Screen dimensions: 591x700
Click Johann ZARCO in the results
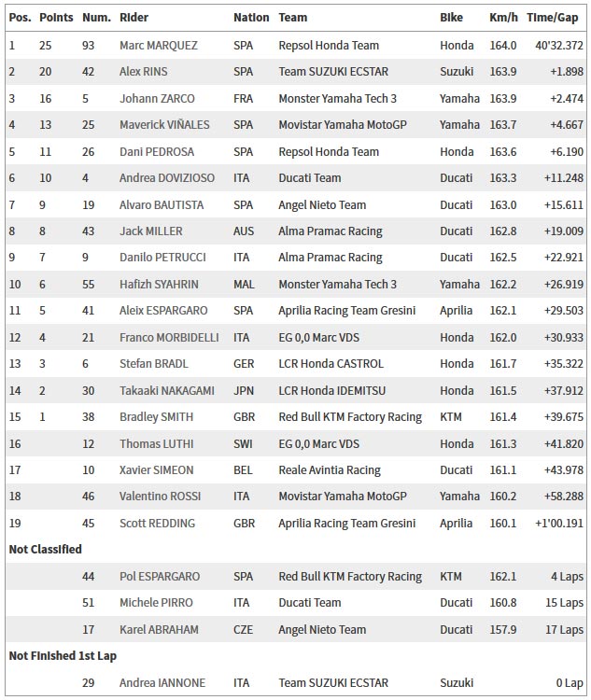157,98
